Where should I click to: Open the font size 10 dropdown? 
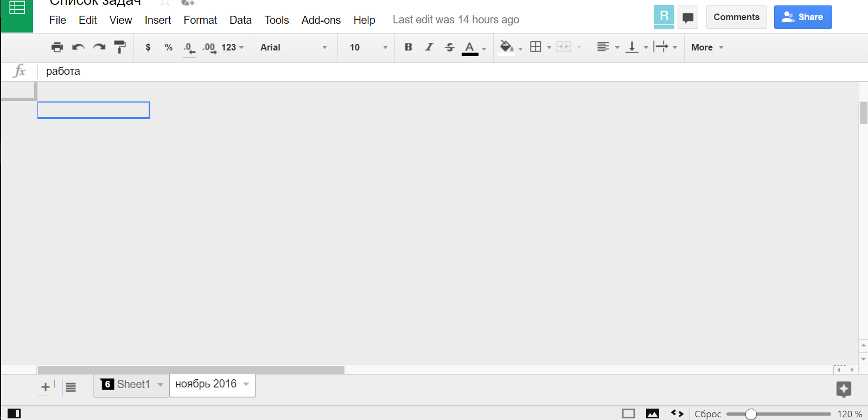coord(368,47)
